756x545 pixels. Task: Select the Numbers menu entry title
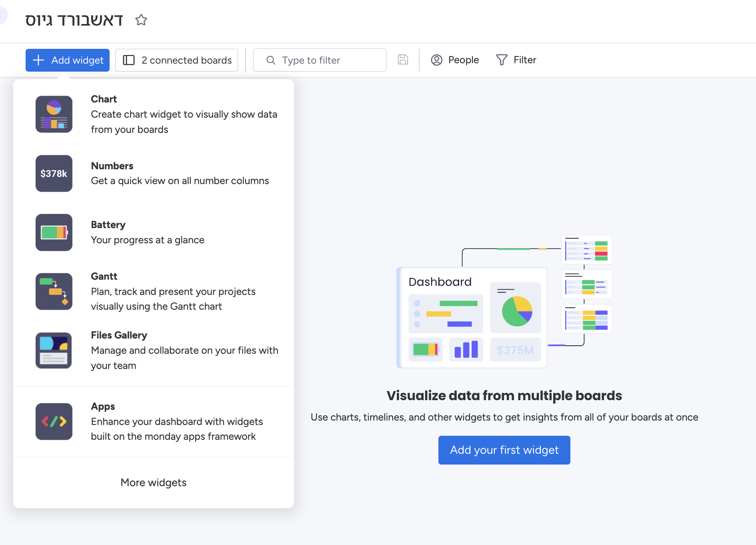112,166
